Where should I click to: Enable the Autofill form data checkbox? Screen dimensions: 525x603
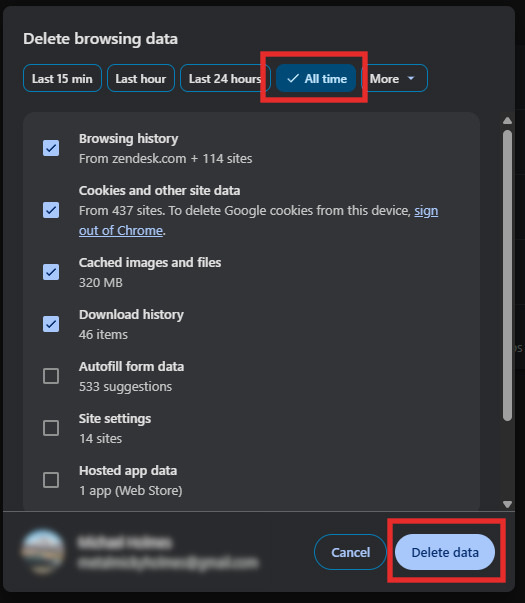tap(51, 376)
